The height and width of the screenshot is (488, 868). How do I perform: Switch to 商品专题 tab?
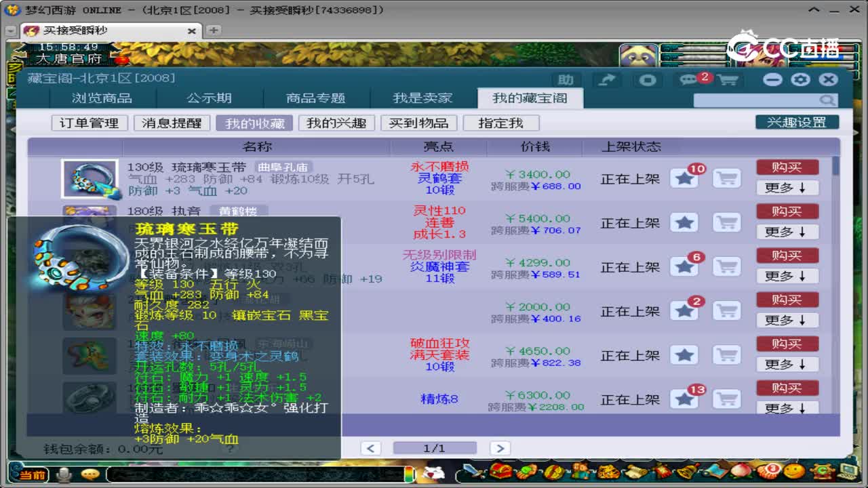(x=315, y=98)
